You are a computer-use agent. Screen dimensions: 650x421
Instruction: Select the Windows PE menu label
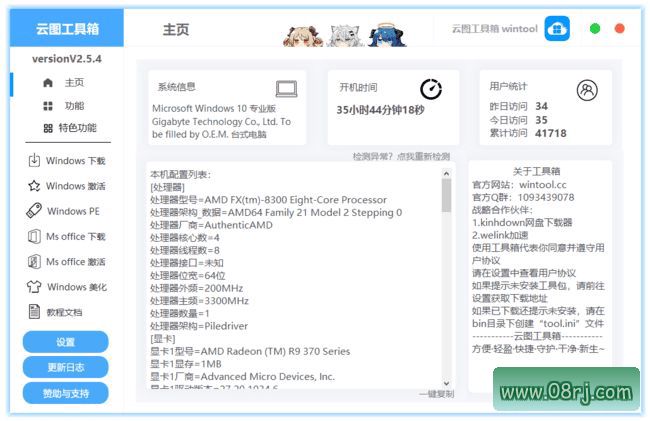[73, 211]
